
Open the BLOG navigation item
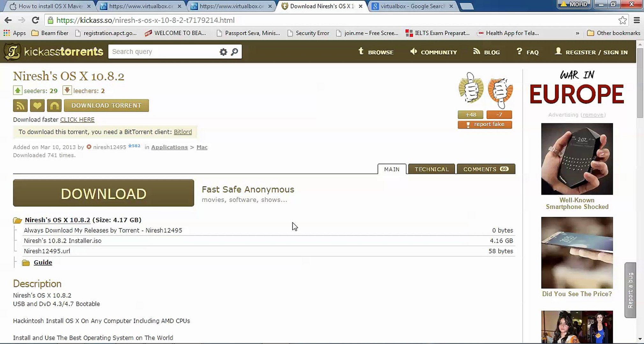[487, 52]
